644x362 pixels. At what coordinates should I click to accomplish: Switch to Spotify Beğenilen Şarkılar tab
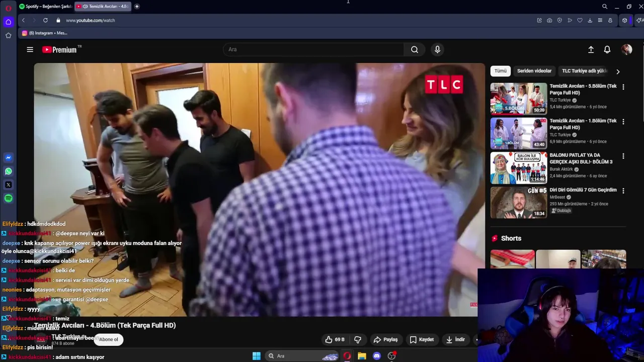pyautogui.click(x=46, y=7)
